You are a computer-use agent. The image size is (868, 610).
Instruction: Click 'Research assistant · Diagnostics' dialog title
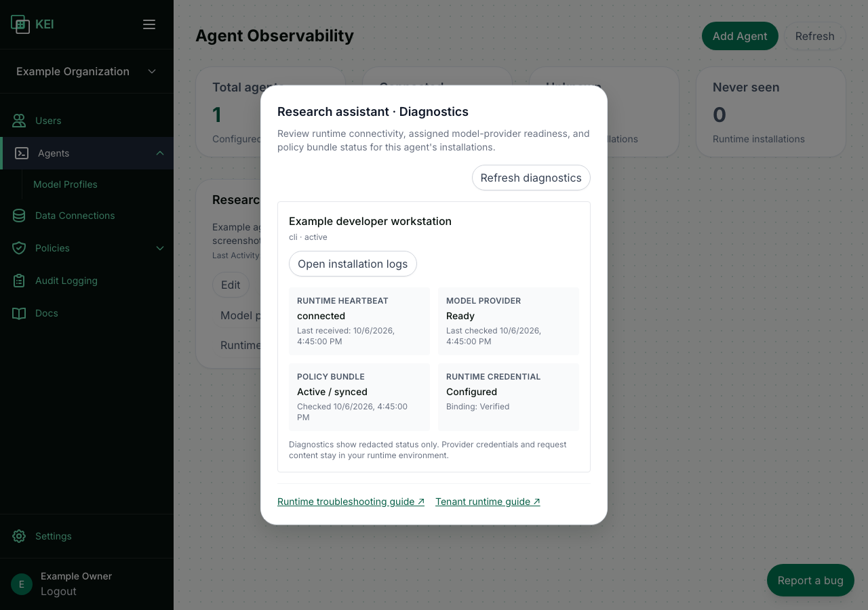[373, 112]
